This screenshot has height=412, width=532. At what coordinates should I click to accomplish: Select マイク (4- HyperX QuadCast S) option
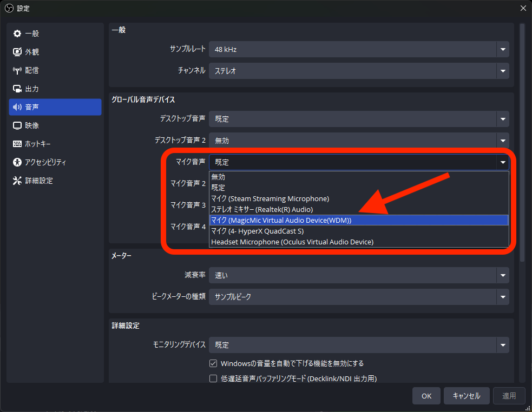(359, 231)
